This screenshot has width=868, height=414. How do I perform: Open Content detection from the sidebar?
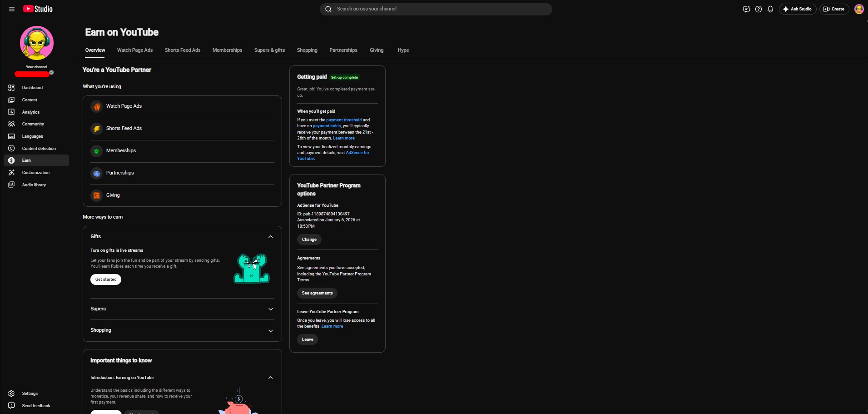[x=37, y=149]
